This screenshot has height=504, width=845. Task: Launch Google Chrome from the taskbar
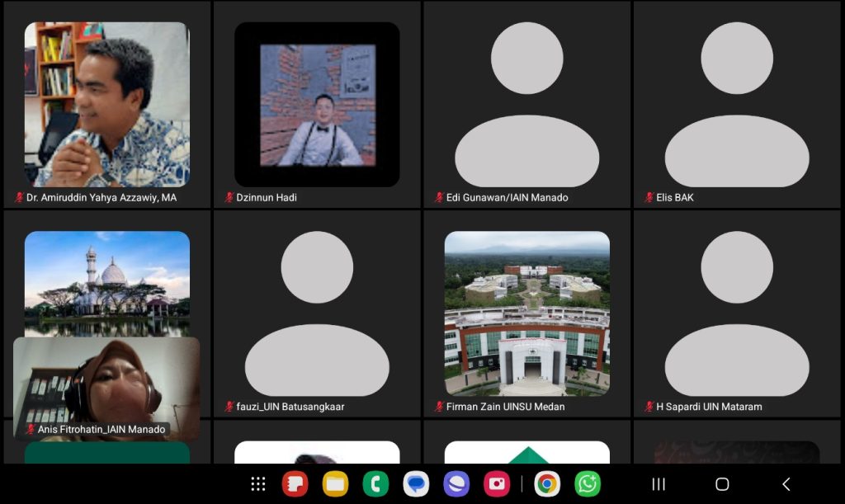click(545, 484)
